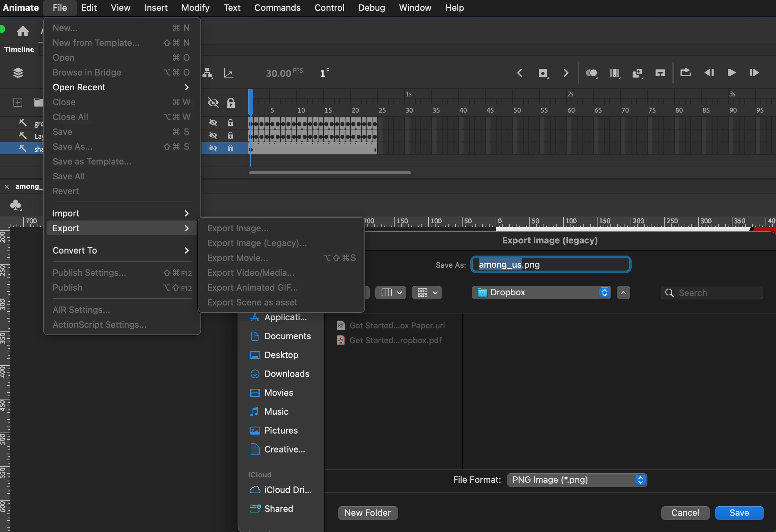Open the layer depth graph icon
This screenshot has width=776, height=532.
click(228, 73)
